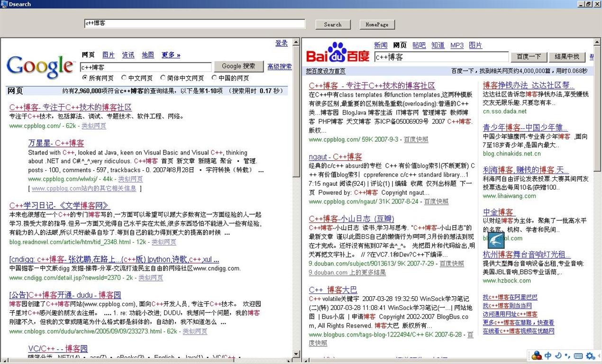
Task: Click the Google logo image
Action: click(x=41, y=67)
